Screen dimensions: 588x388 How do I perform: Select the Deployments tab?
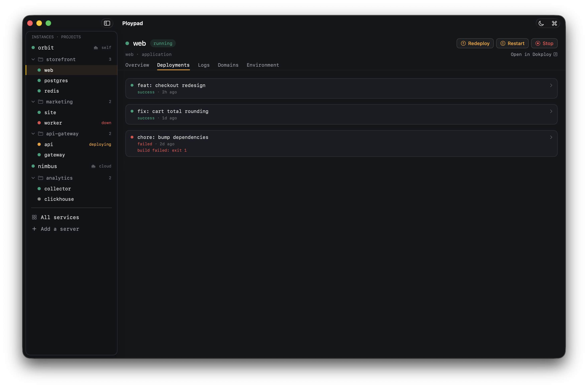tap(173, 65)
